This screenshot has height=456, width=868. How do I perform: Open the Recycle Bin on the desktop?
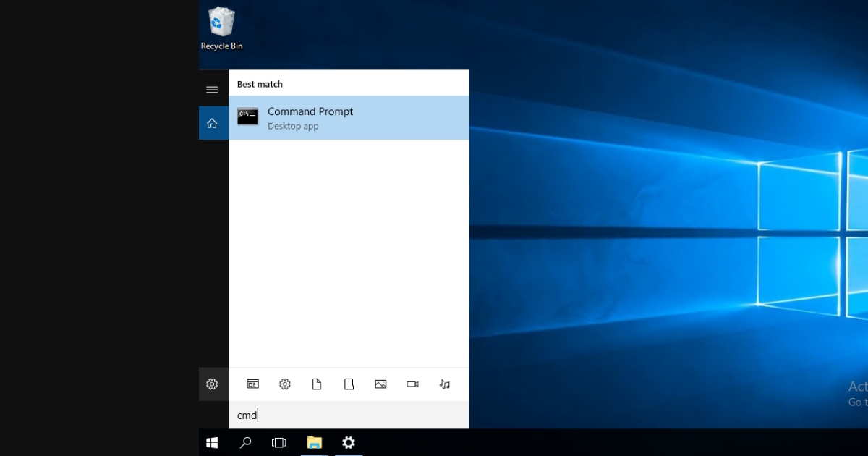click(x=221, y=22)
